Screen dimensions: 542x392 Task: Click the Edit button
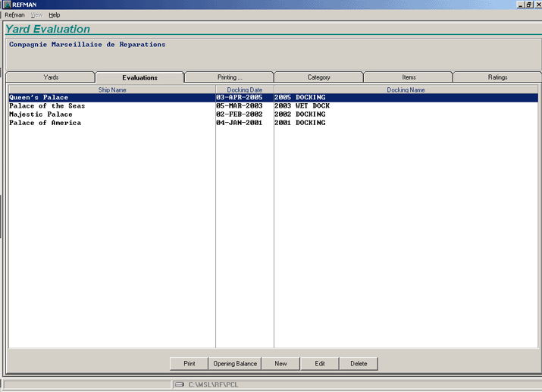320,364
